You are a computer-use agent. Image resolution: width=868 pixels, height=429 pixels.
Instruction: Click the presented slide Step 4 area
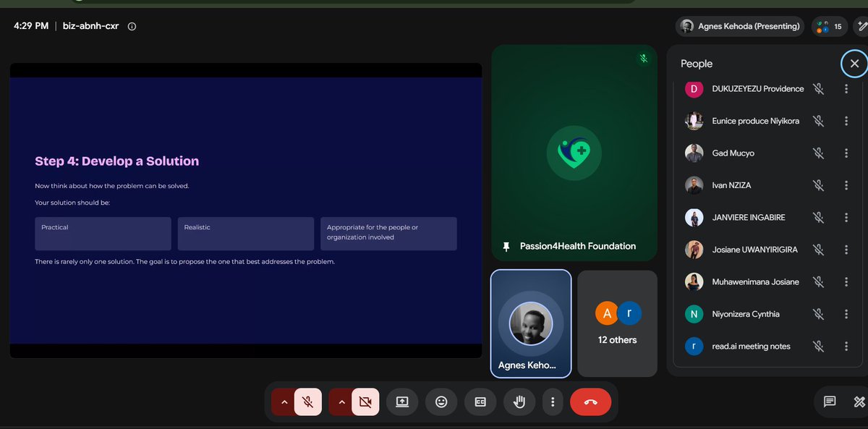[246, 211]
